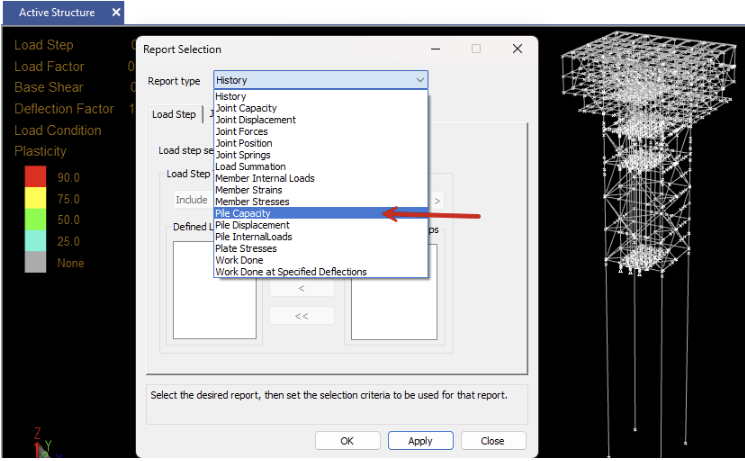
Task: Minimize the Report Selection dialog
Action: coord(435,48)
